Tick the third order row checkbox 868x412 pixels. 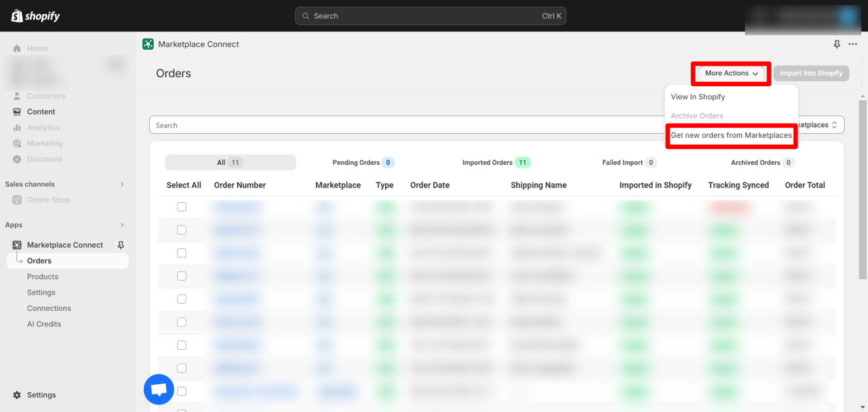tap(182, 253)
